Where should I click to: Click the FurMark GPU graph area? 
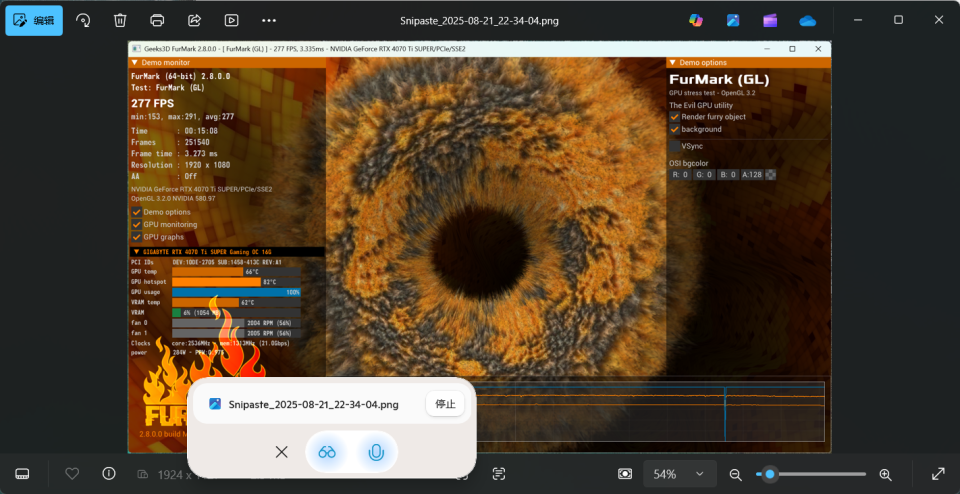[650, 411]
